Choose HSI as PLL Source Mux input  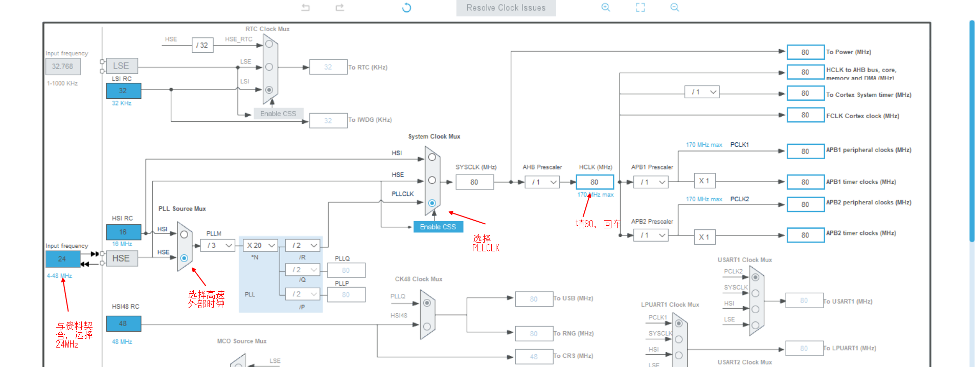click(x=184, y=234)
